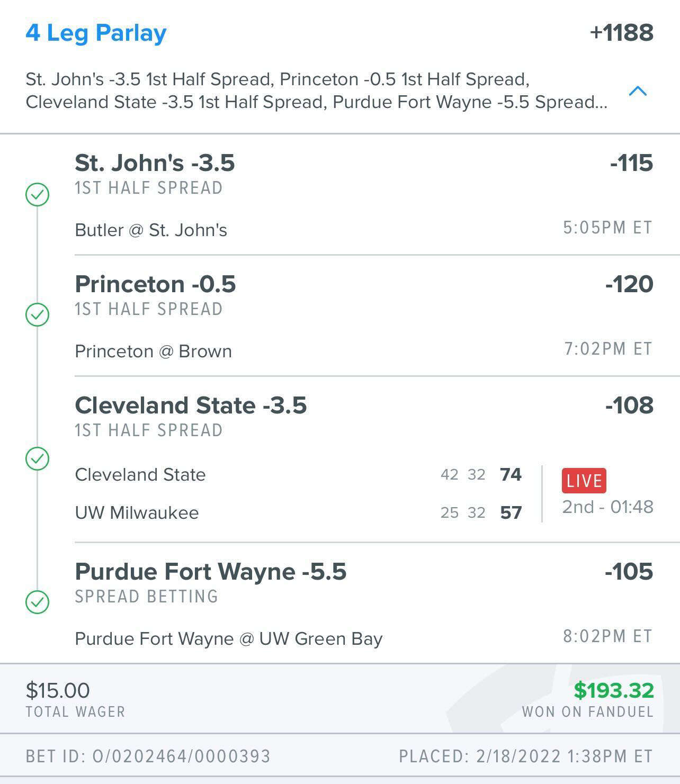Select the St. John's -3.5 leg heading

coord(155,163)
